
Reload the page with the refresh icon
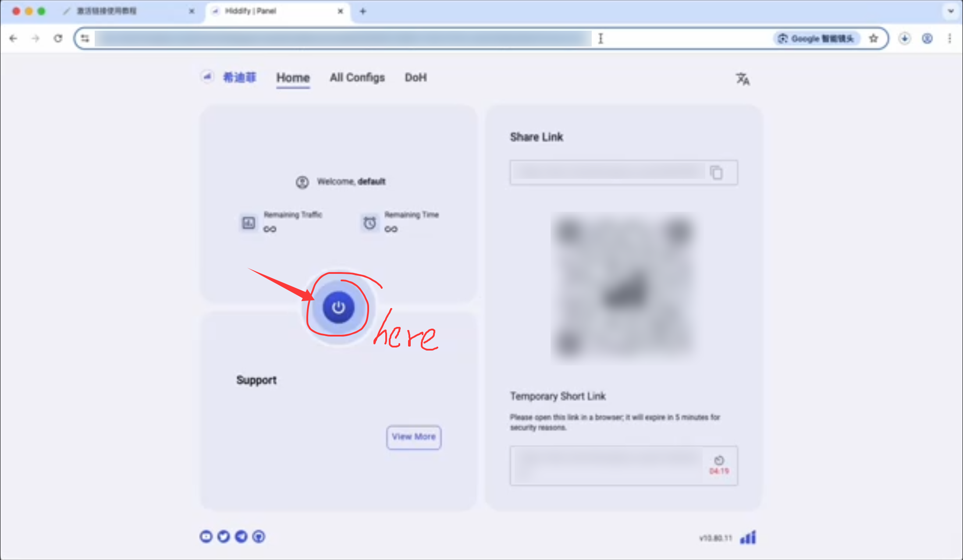tap(58, 39)
